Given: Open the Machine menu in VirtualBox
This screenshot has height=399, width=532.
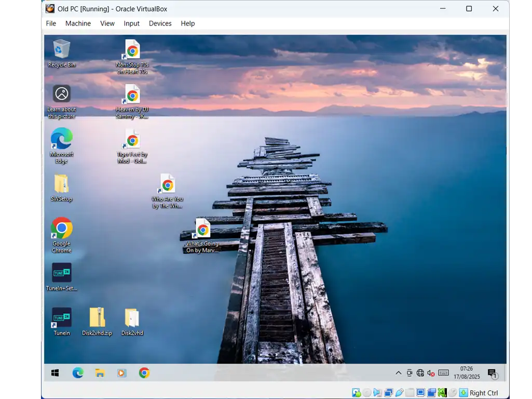Looking at the screenshot, I should click(x=78, y=23).
